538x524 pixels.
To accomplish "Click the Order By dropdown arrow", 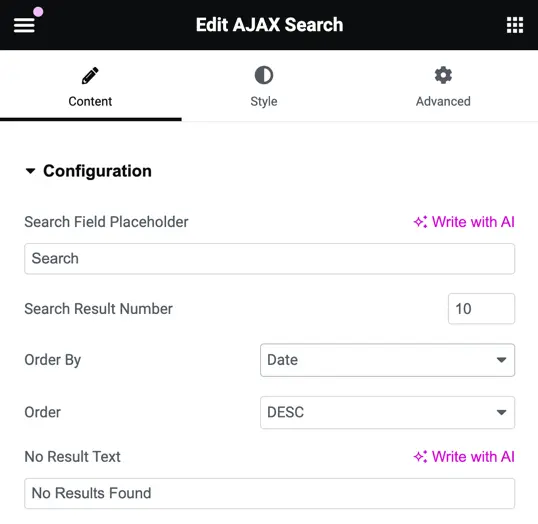I will pos(501,360).
